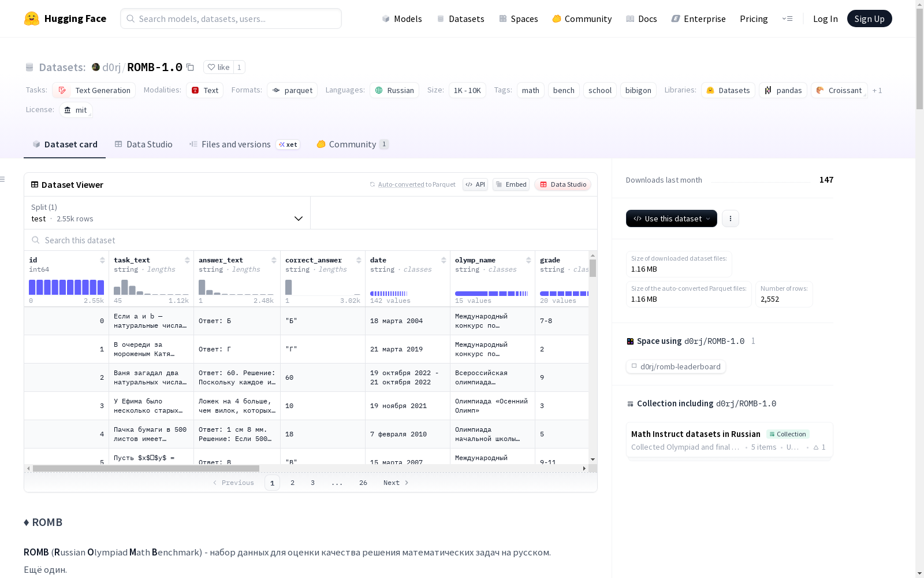Select the Russian language tag

coord(394,90)
